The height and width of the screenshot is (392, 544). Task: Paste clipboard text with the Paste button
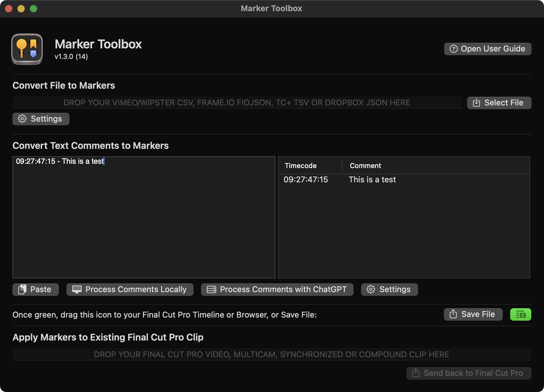click(36, 290)
